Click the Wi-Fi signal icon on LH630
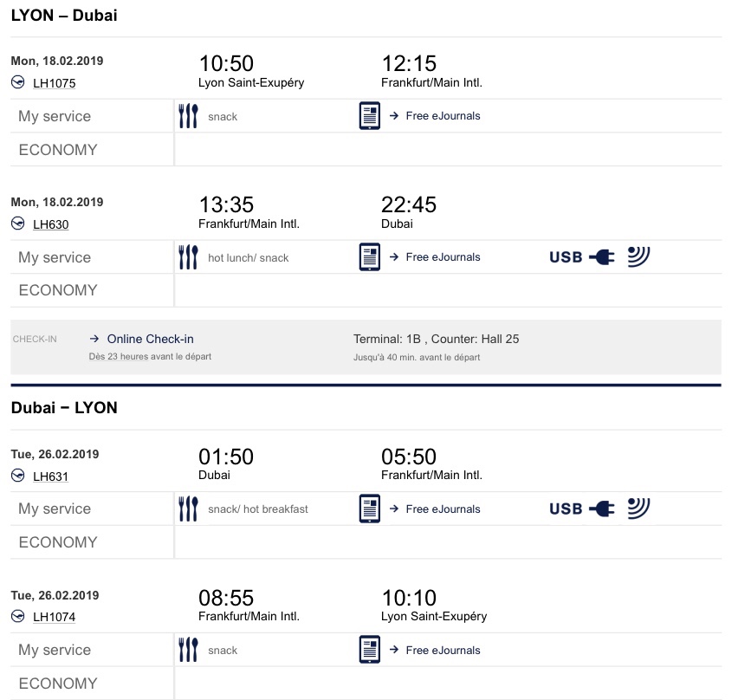Viewport: 738px width, 700px height. pos(638,256)
